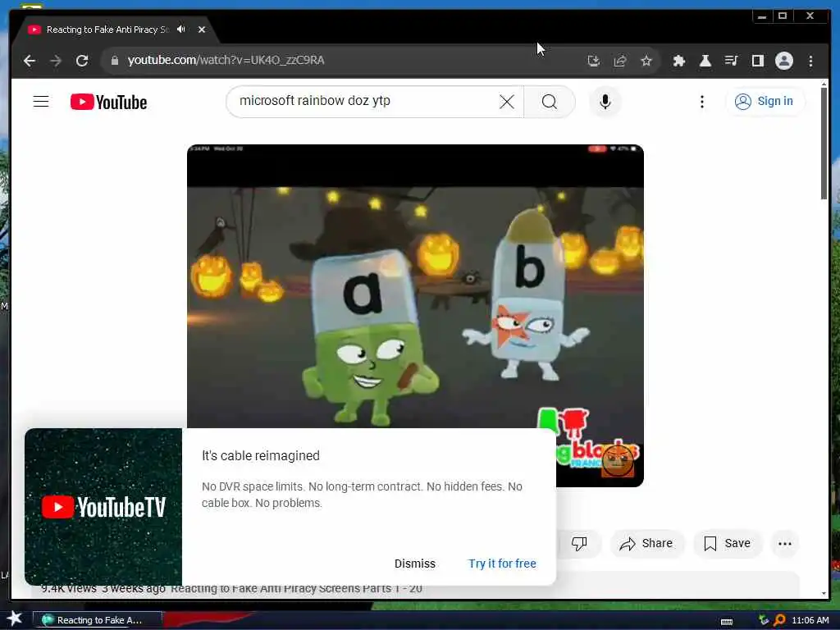Viewport: 840px width, 630px height.
Task: Click the browser forward arrow
Action: tap(56, 61)
